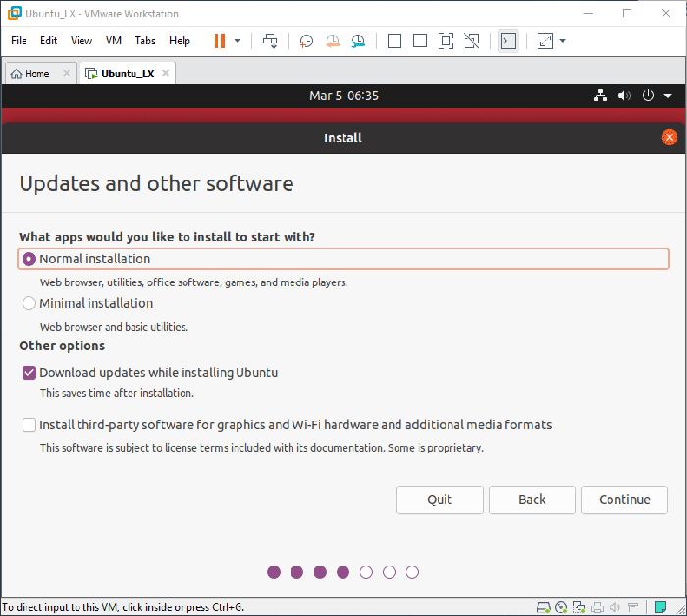Screen dimensions: 687x616
Task: Click the Quit button
Action: tap(440, 499)
